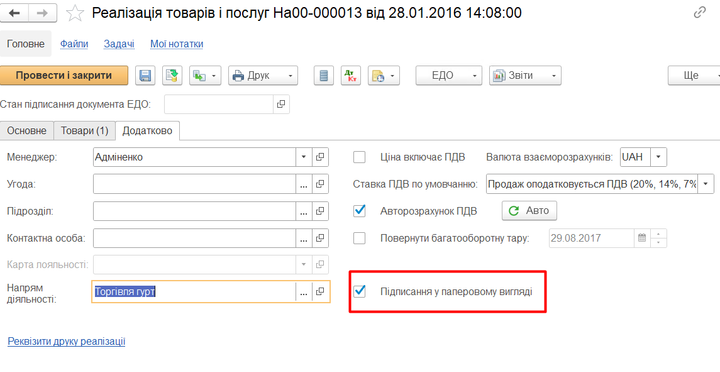720x372 pixels.
Task: Post the document with green arrow icon
Action: click(x=172, y=75)
